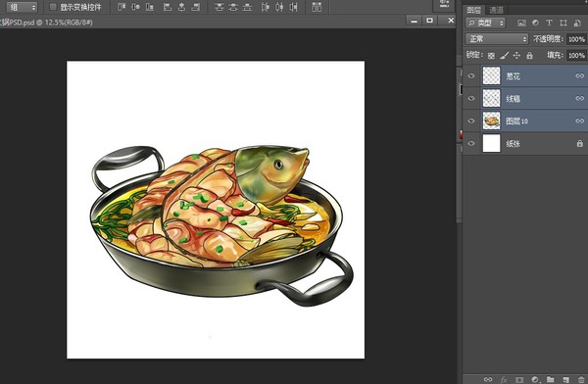Image resolution: width=588 pixels, height=384 pixels.
Task: Toggle visibility of 纸张 layer
Action: pos(471,143)
